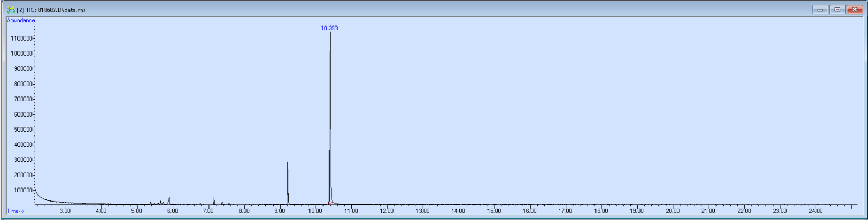Click the 100000 abundance tick label
The width and height of the screenshot is (868, 220).
(23, 190)
